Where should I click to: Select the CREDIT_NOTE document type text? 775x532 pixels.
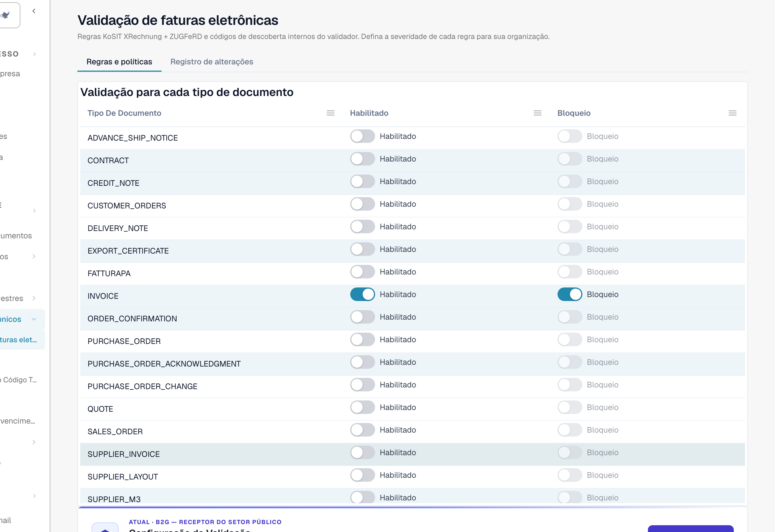coord(113,183)
